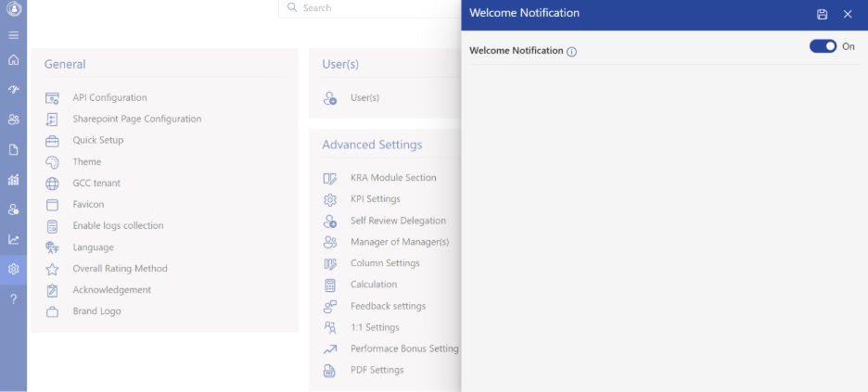Show info for Welcome Notification

tap(572, 51)
